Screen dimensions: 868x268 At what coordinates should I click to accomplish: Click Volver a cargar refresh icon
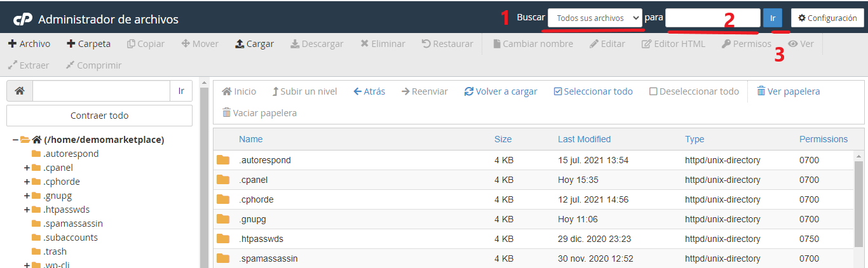[469, 91]
